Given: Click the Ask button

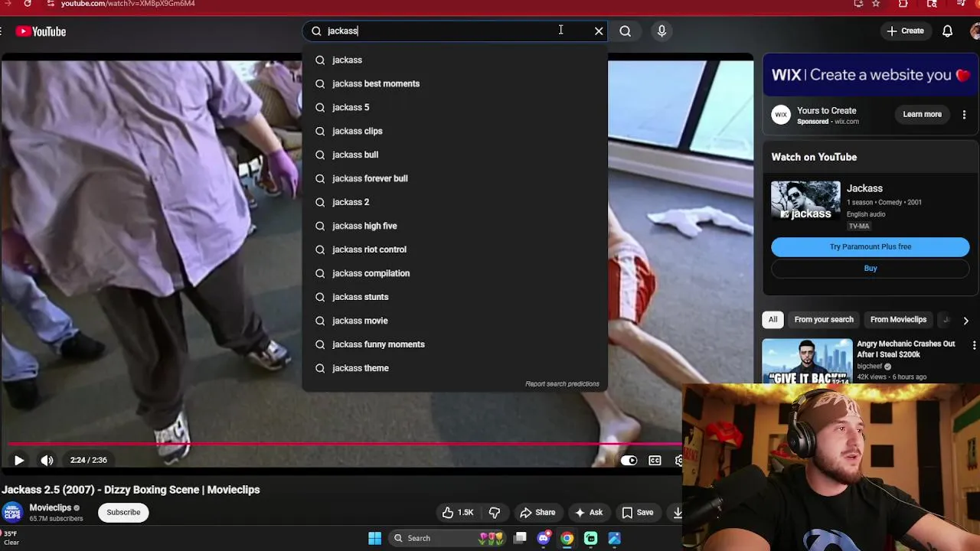Looking at the screenshot, I should point(589,513).
